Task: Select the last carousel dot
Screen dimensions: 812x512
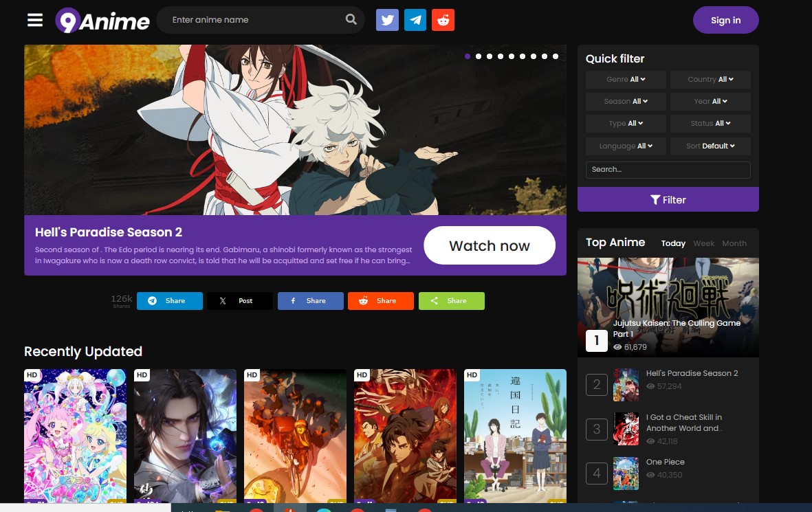Action: (556, 56)
